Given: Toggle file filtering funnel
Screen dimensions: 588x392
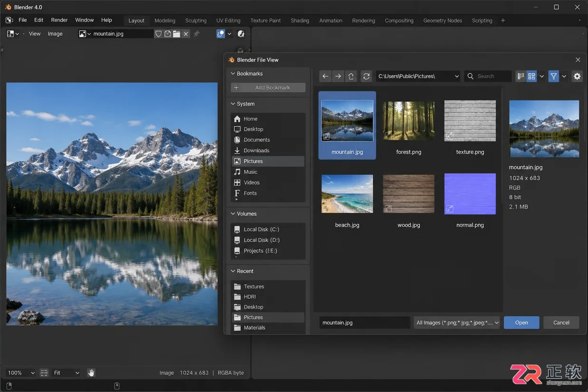Looking at the screenshot, I should click(x=554, y=76).
